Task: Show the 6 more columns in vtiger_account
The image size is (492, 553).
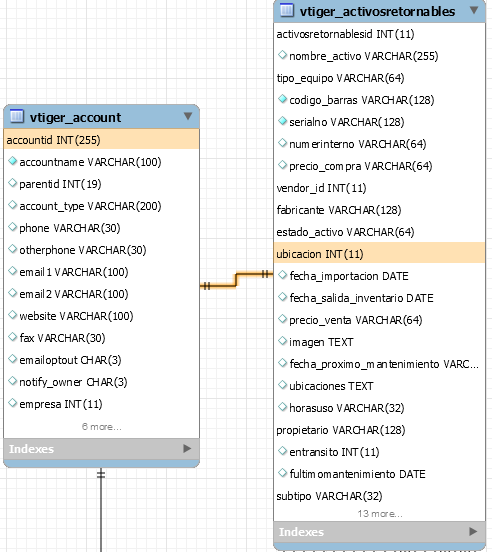Action: point(102,427)
